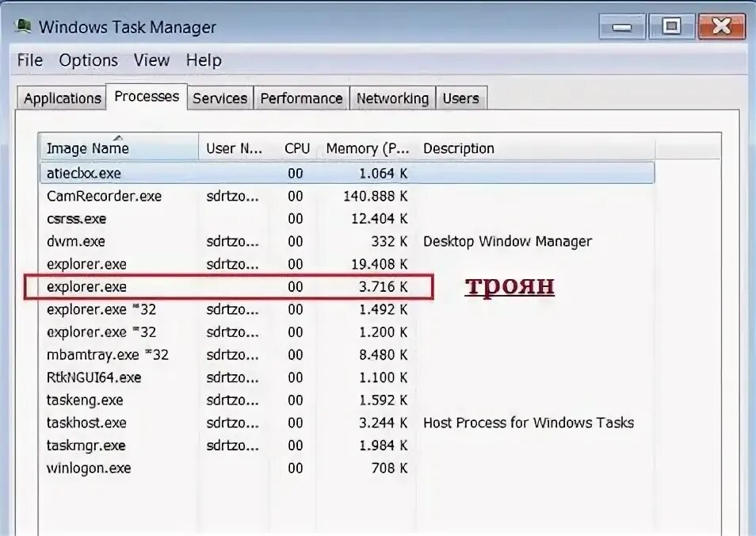Open the View menu

tap(151, 60)
